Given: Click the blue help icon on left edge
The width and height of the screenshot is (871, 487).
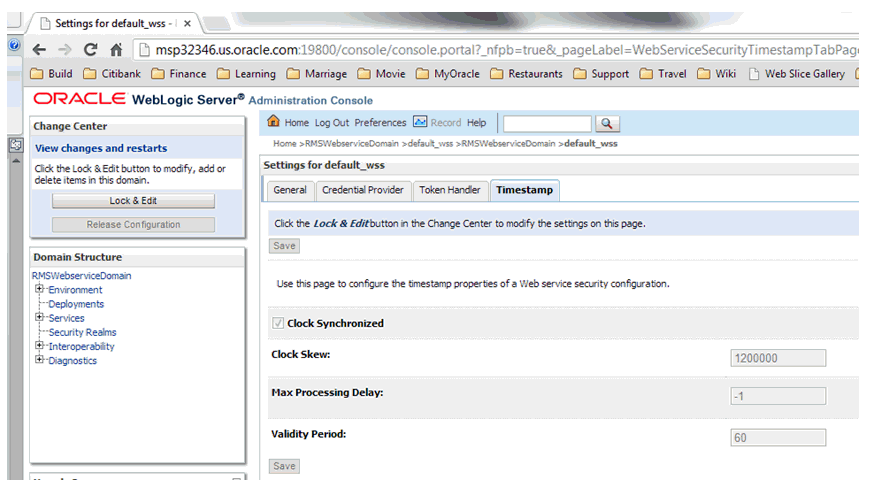Looking at the screenshot, I should (x=14, y=45).
